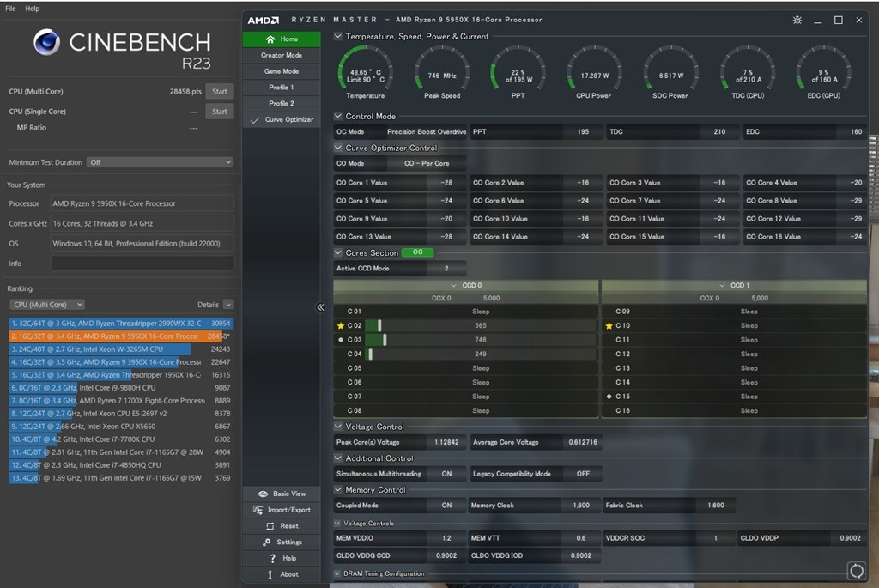Screen dimensions: 879x588
Task: Click the dot marker beside C 15
Action: click(609, 397)
